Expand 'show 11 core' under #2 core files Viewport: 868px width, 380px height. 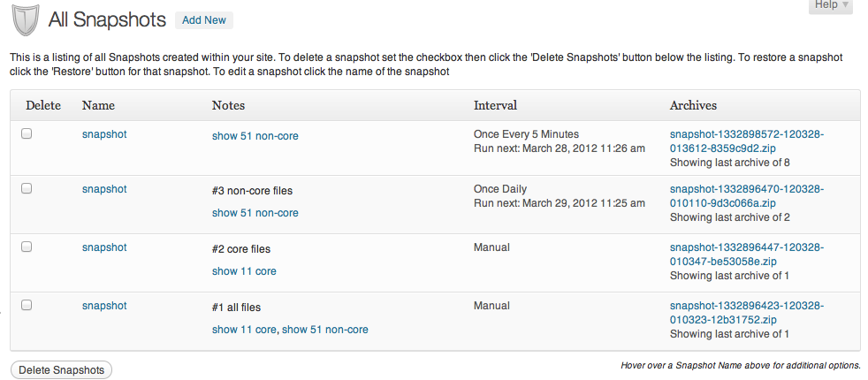244,271
